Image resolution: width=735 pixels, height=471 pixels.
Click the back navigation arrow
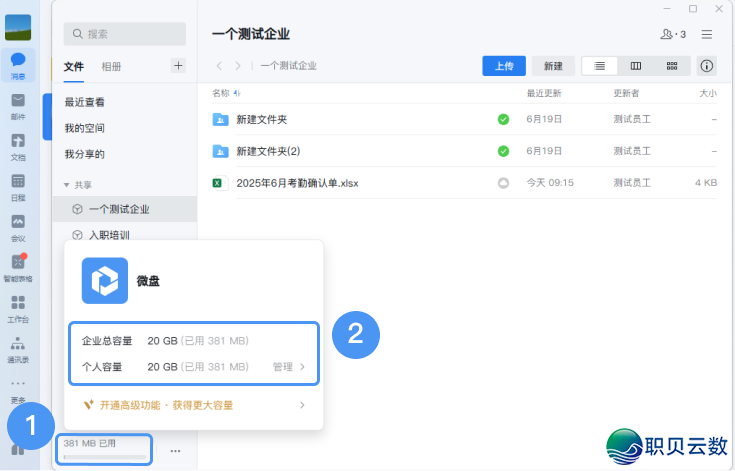219,66
